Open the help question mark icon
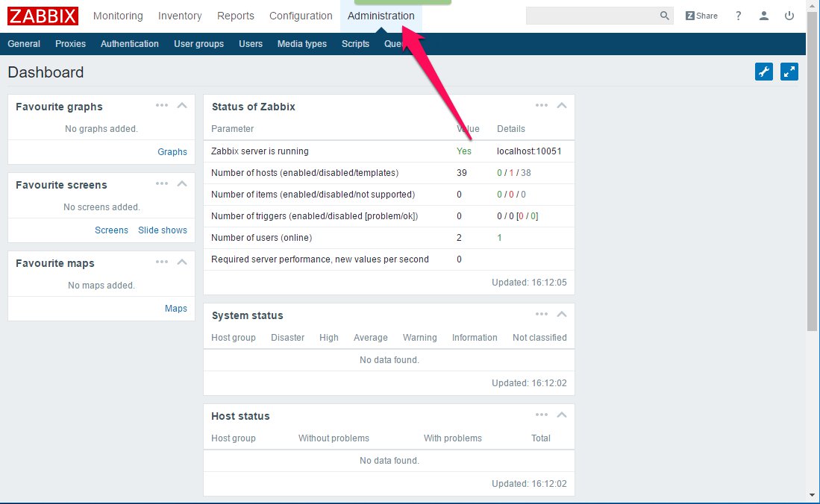The image size is (820, 504). pyautogui.click(x=738, y=16)
